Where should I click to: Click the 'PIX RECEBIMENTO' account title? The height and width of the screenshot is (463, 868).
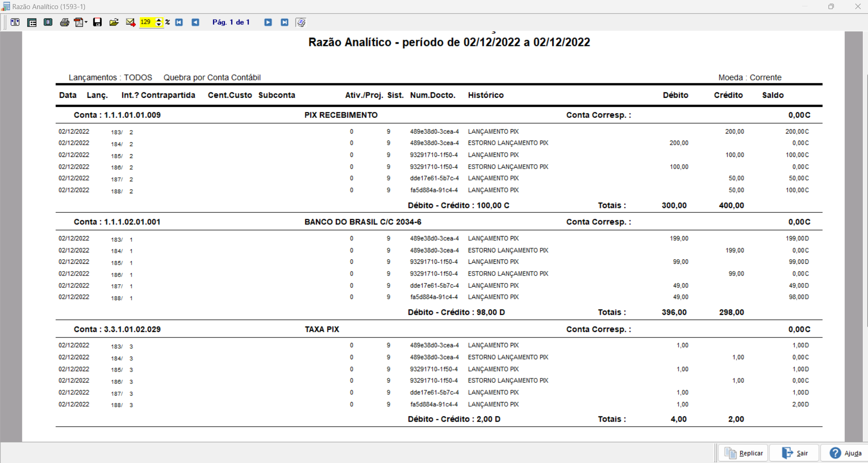341,115
